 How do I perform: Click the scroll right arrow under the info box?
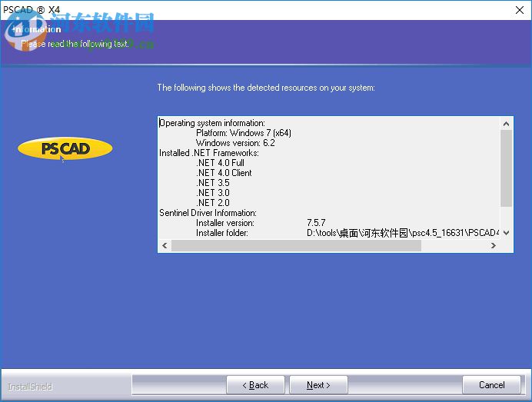493,246
